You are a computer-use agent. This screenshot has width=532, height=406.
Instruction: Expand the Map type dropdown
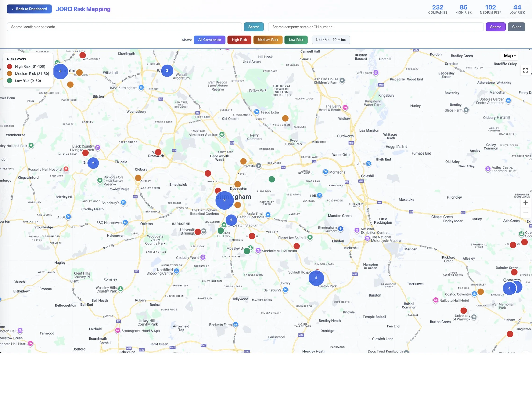pyautogui.click(x=509, y=56)
